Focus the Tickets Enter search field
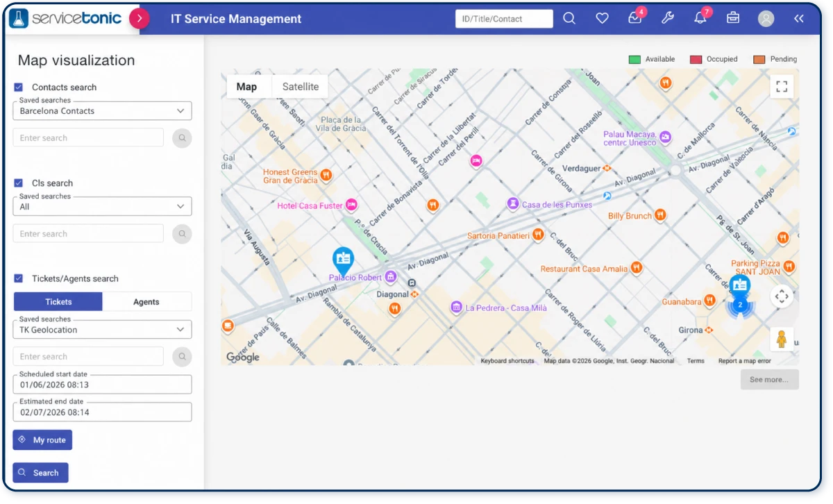Image resolution: width=833 pixels, height=504 pixels. coord(88,356)
